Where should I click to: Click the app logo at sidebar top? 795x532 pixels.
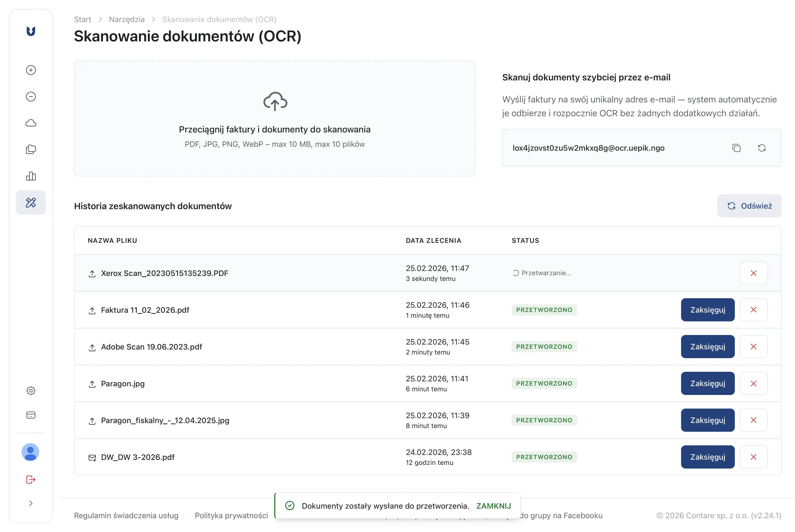31,31
